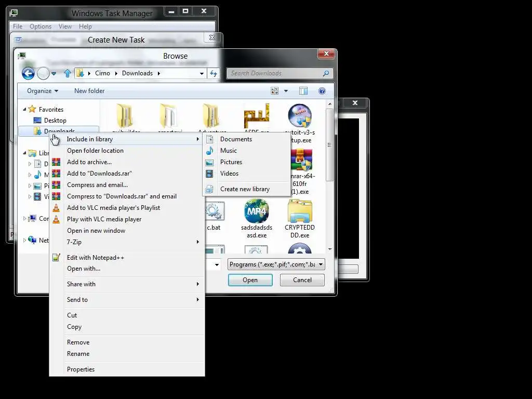The height and width of the screenshot is (399, 532).
Task: Click the Back arrow in Browse dialog
Action: [x=28, y=73]
